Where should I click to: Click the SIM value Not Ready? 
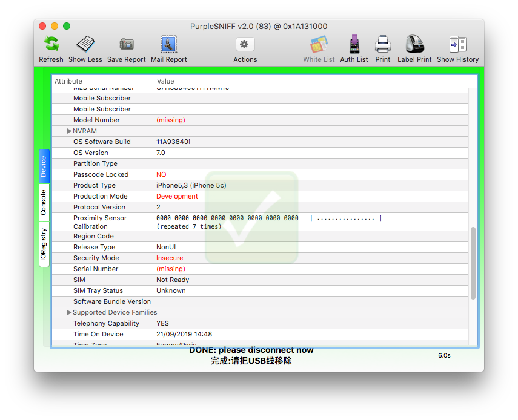point(173,280)
